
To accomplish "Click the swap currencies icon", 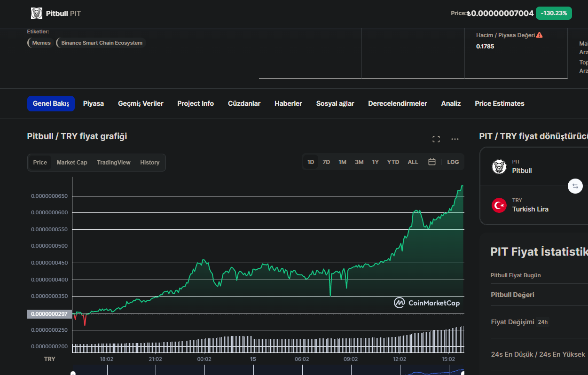I will tap(575, 186).
